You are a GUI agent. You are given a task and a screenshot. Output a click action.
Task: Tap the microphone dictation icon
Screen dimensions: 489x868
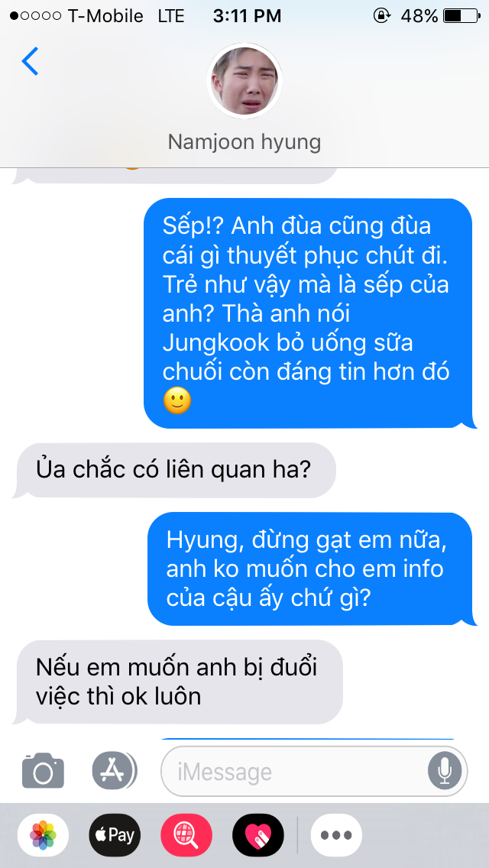[x=444, y=771]
